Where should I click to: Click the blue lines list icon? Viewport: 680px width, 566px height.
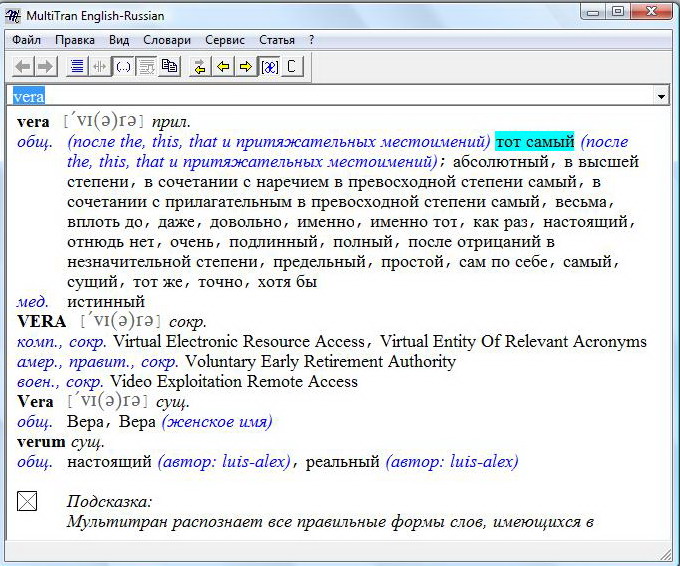77,66
